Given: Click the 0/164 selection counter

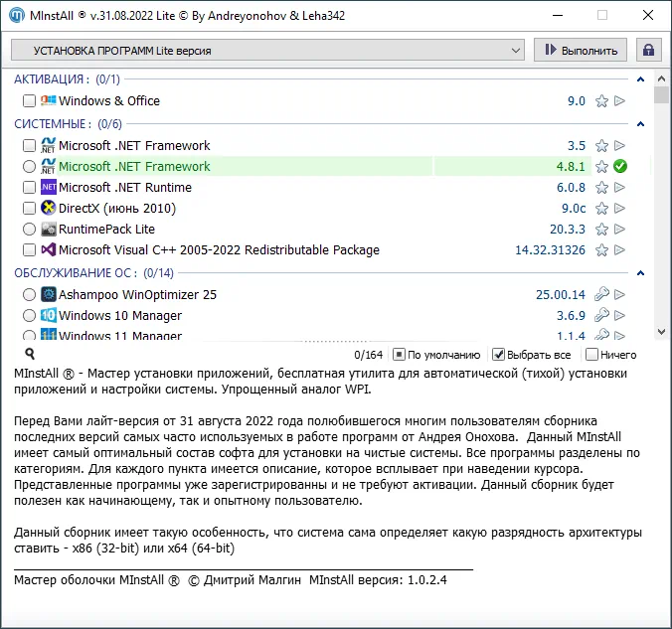Looking at the screenshot, I should pos(368,355).
